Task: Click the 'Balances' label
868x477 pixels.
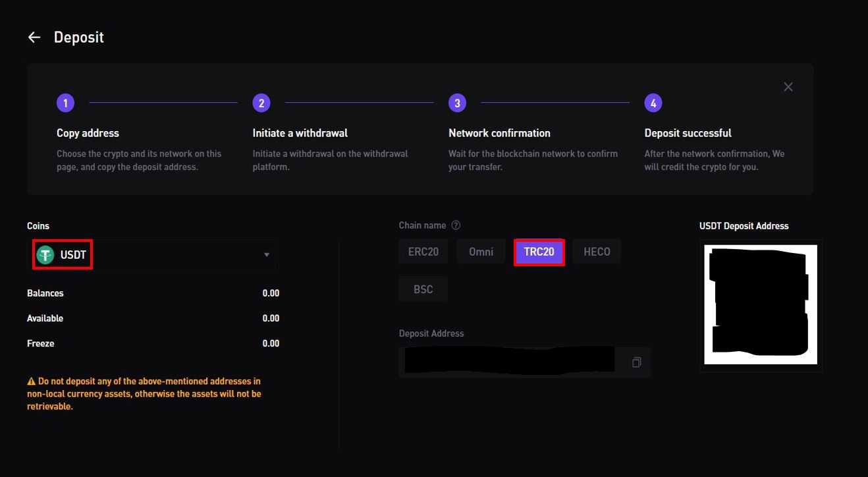Action: tap(45, 293)
